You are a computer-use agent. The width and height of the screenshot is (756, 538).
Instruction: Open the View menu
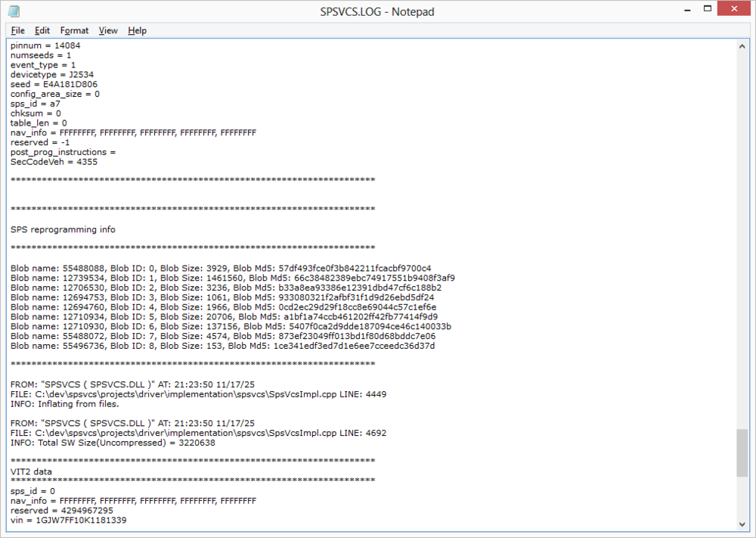(108, 30)
